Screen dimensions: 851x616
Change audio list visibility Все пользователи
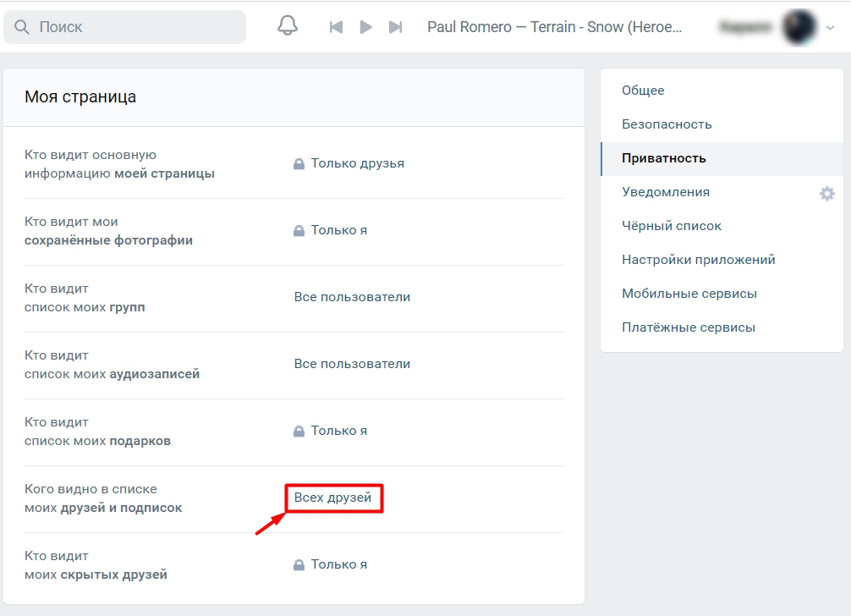point(352,364)
